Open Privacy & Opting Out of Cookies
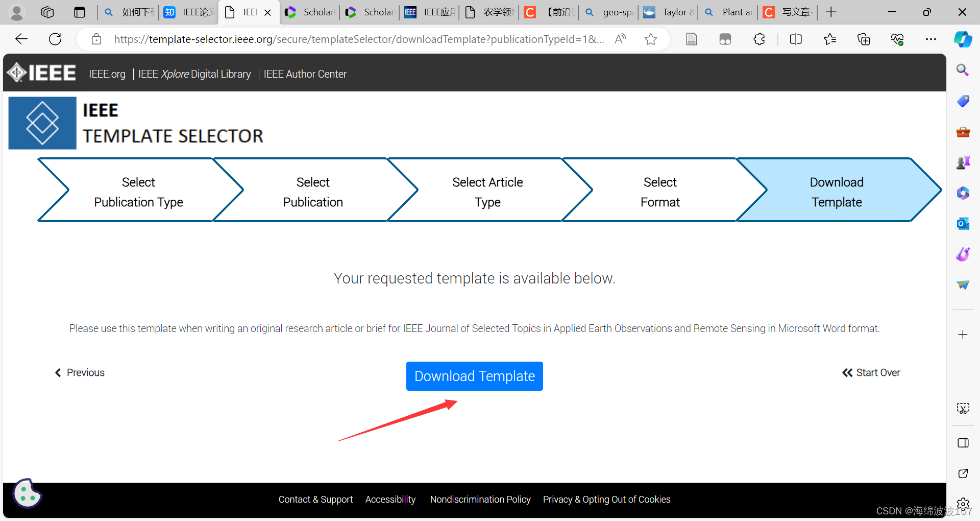 click(607, 499)
